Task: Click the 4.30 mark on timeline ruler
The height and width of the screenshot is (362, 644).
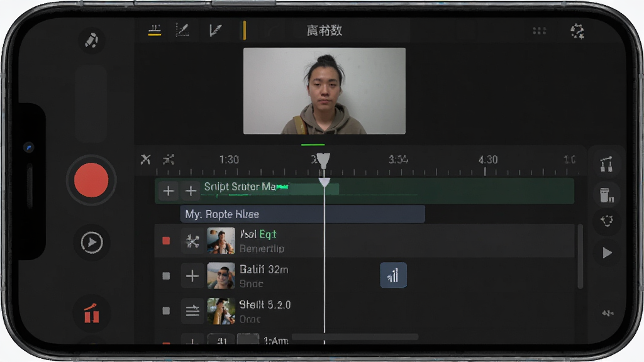Action: (488, 160)
